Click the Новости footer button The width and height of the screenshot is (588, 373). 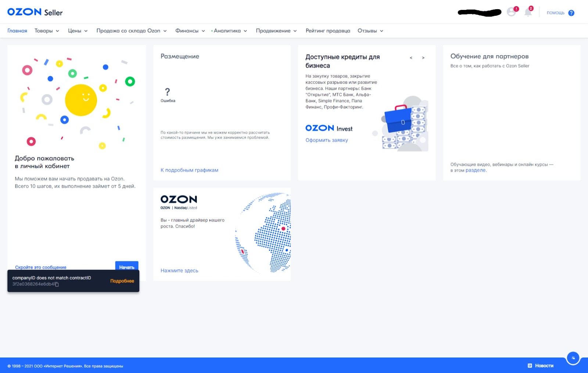541,366
